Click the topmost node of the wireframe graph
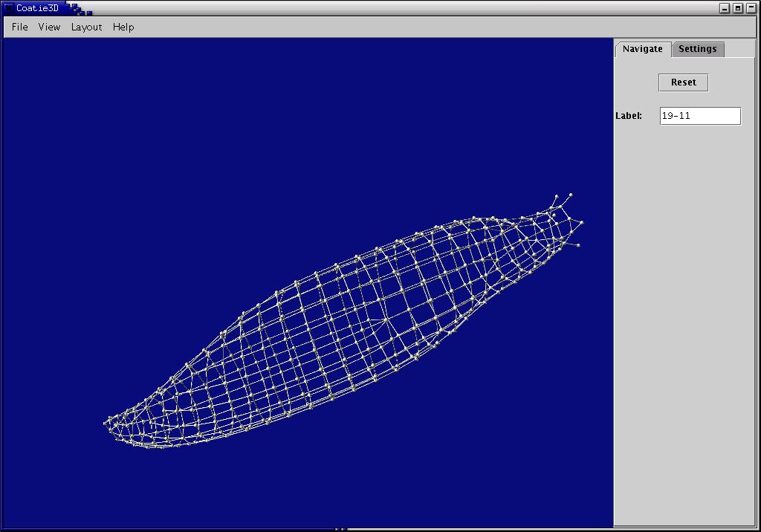The width and height of the screenshot is (761, 532). (571, 195)
